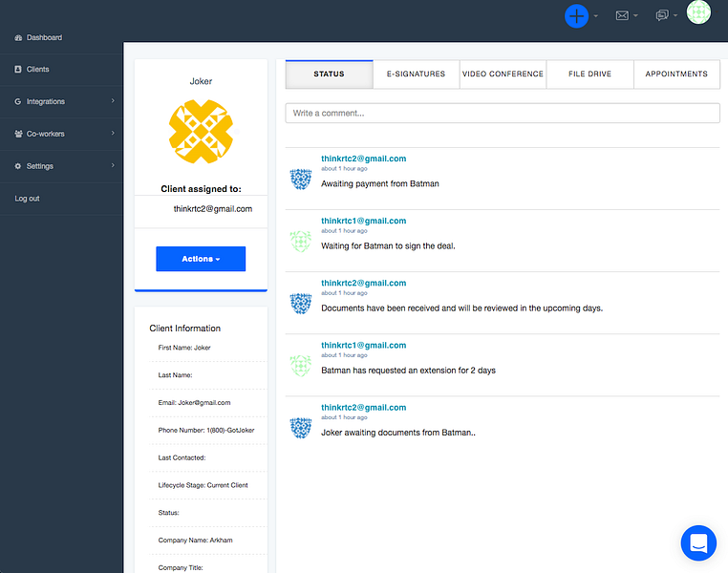Click the Dashboard sidebar icon
Screen dimensions: 728x573
click(x=18, y=37)
